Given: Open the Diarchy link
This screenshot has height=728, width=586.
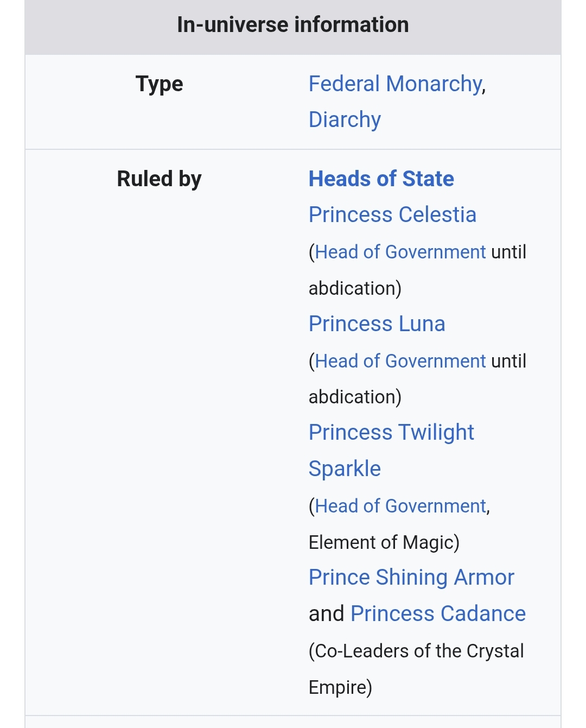Looking at the screenshot, I should click(345, 120).
